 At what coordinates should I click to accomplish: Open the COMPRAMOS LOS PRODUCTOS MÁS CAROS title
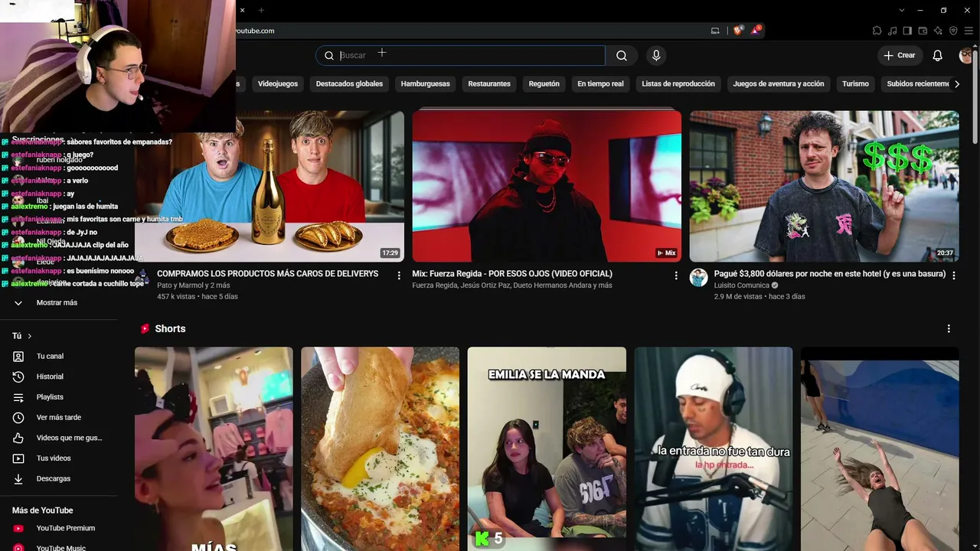point(267,274)
